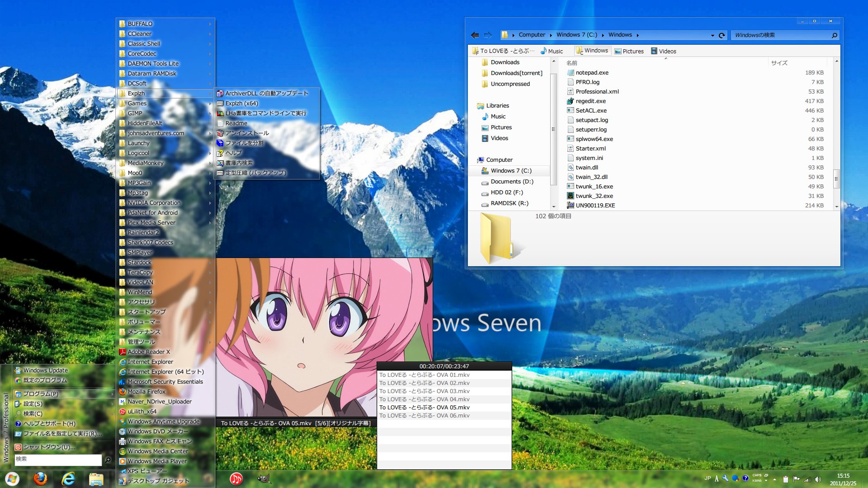Open the GIMP icon on the taskbar

point(264,479)
